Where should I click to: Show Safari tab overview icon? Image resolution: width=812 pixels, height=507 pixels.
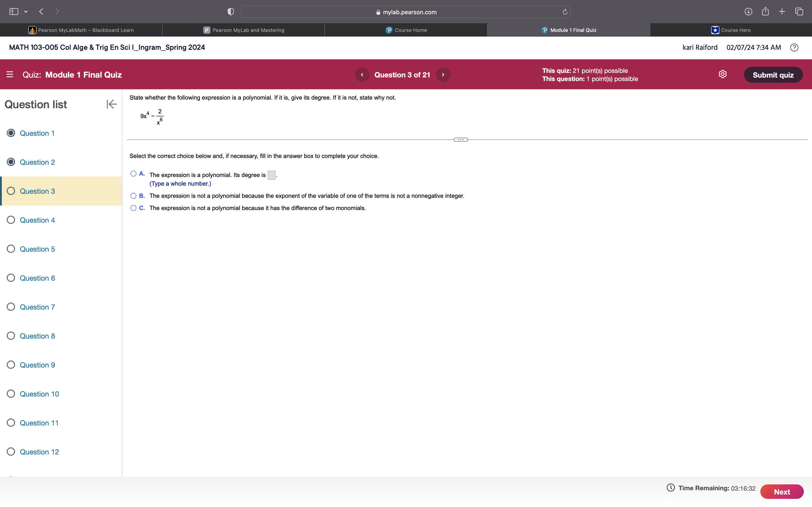799,12
